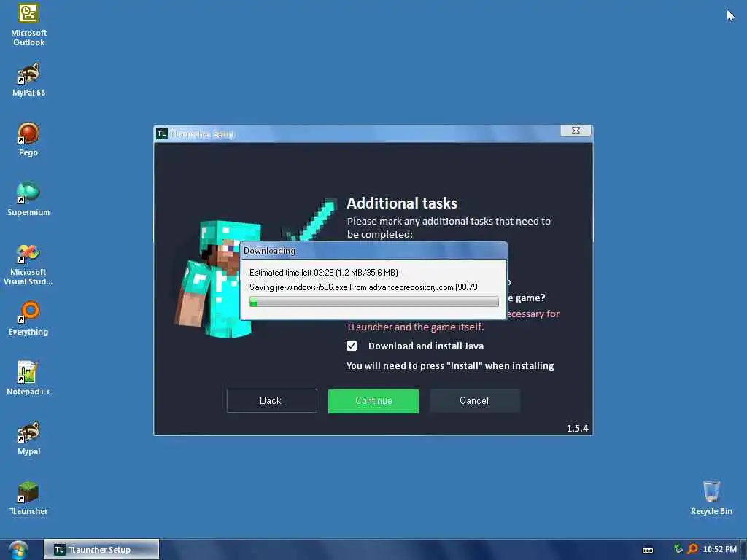
Task: Click the Estimated time left text
Action: click(x=323, y=273)
